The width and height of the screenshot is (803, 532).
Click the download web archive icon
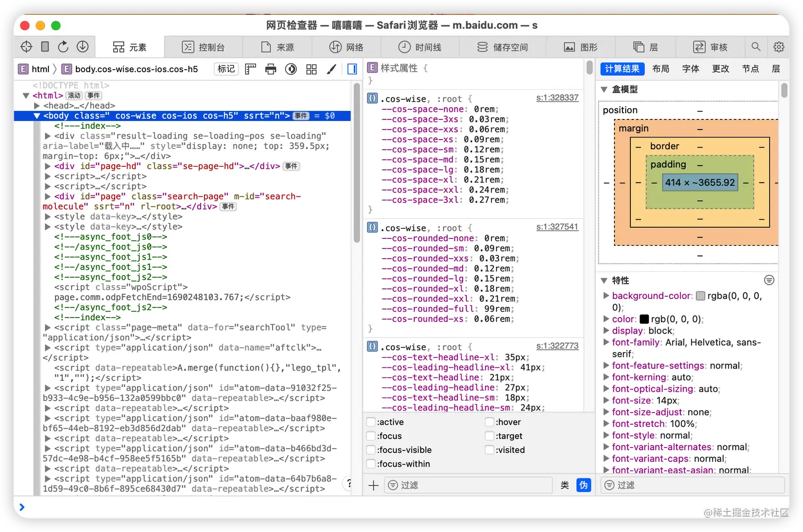tap(82, 47)
